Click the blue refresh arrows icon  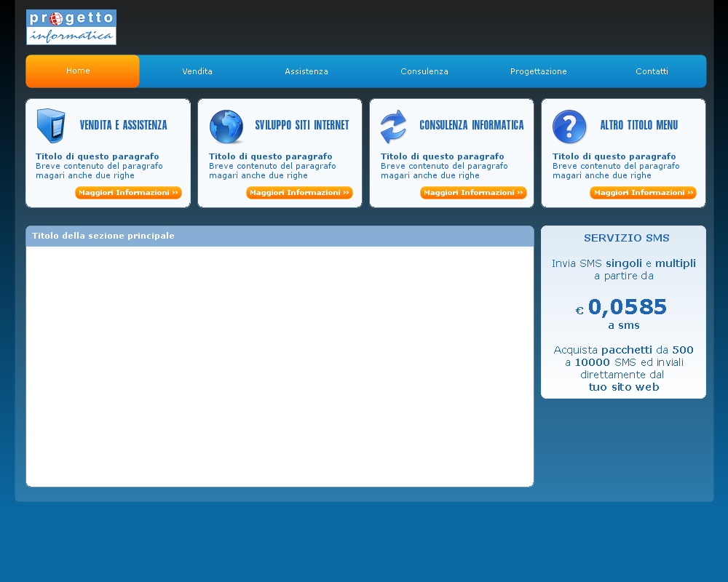pos(393,127)
